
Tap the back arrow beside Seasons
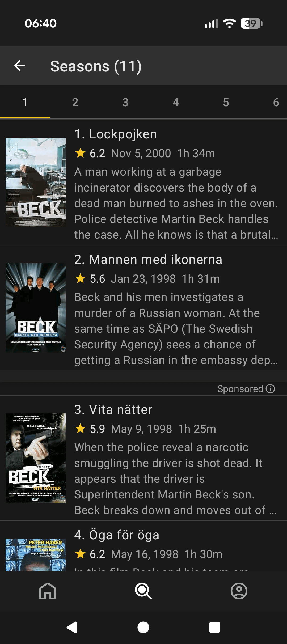coord(20,66)
